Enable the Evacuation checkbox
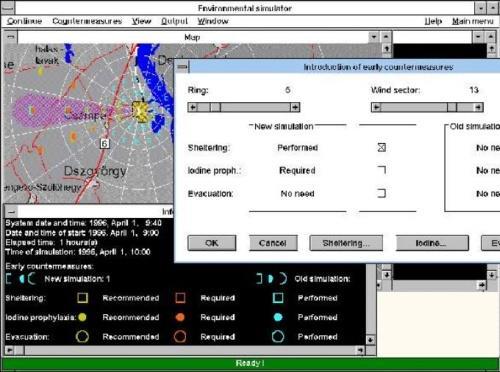 [382, 193]
